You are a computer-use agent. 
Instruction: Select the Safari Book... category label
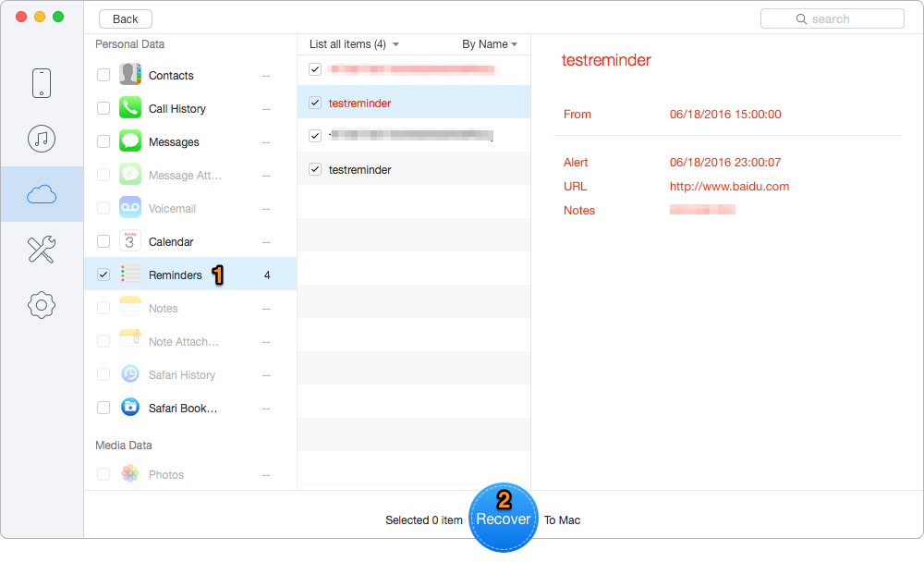tap(183, 408)
